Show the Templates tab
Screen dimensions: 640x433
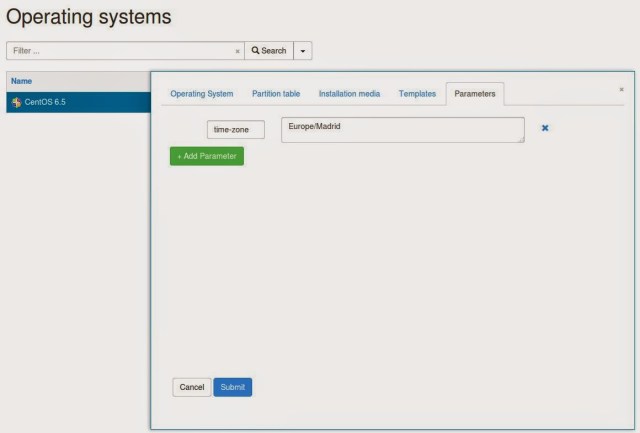coord(417,94)
